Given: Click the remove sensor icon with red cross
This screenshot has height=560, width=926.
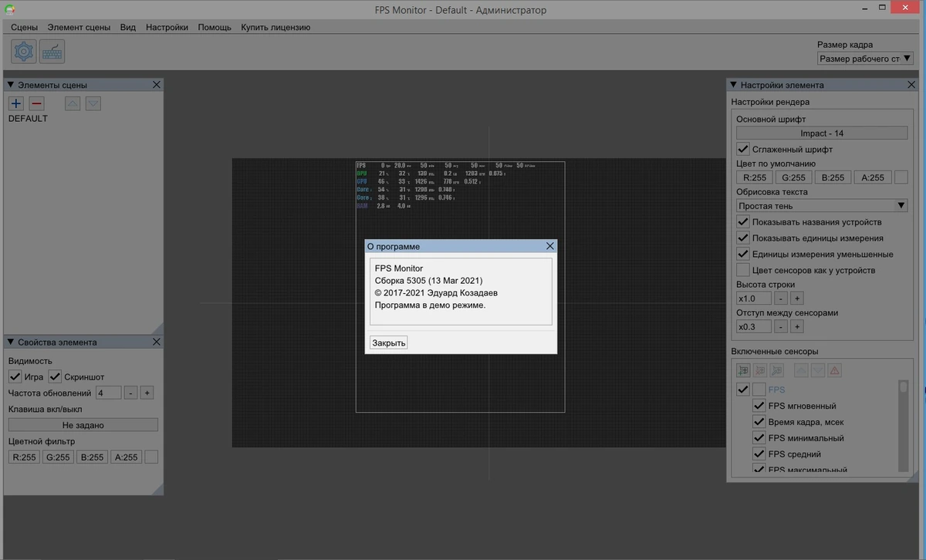Looking at the screenshot, I should [x=760, y=370].
